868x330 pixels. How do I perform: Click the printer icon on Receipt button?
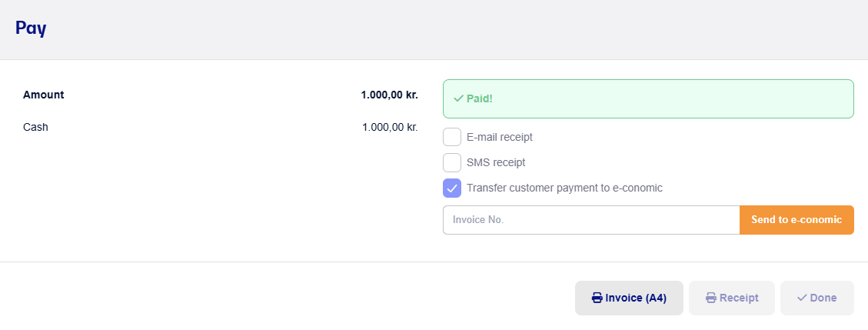click(x=711, y=298)
